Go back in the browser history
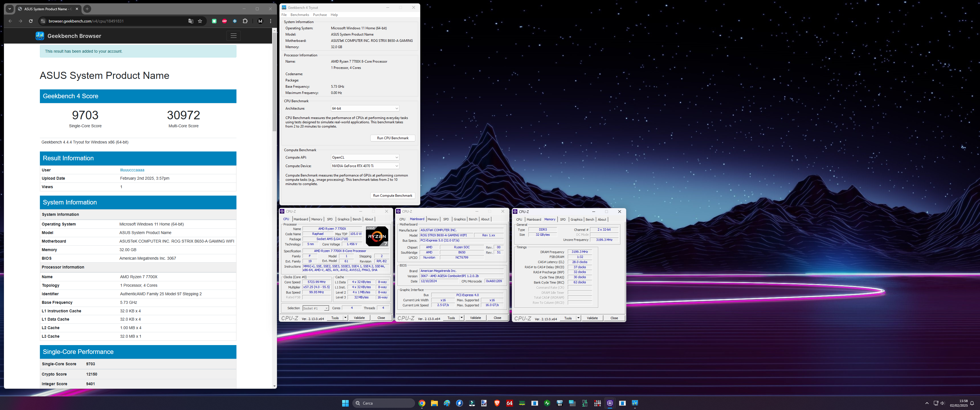 click(10, 21)
